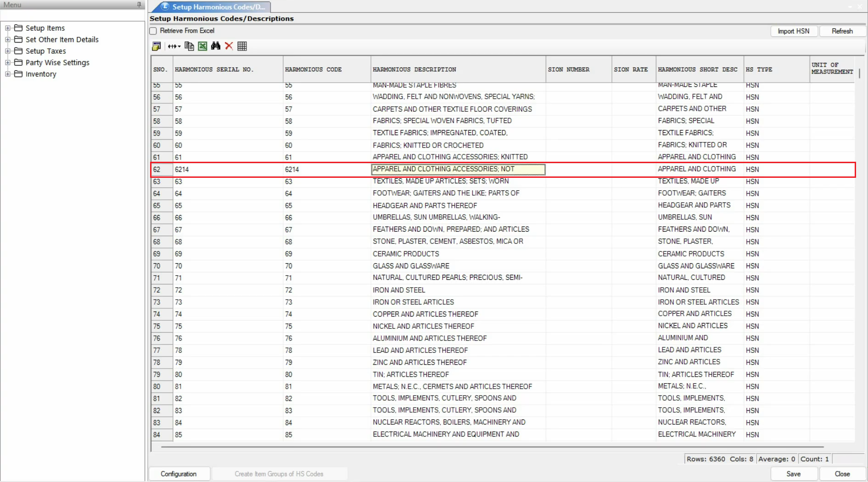This screenshot has width=868, height=482.
Task: Click the grid layout icon in toolbar
Action: pyautogui.click(x=242, y=46)
